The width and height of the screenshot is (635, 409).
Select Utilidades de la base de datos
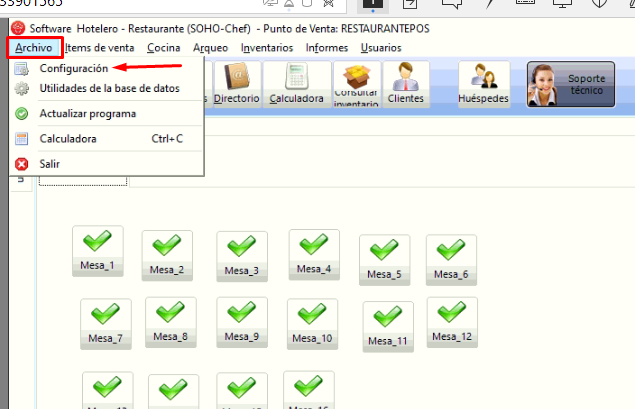point(109,89)
